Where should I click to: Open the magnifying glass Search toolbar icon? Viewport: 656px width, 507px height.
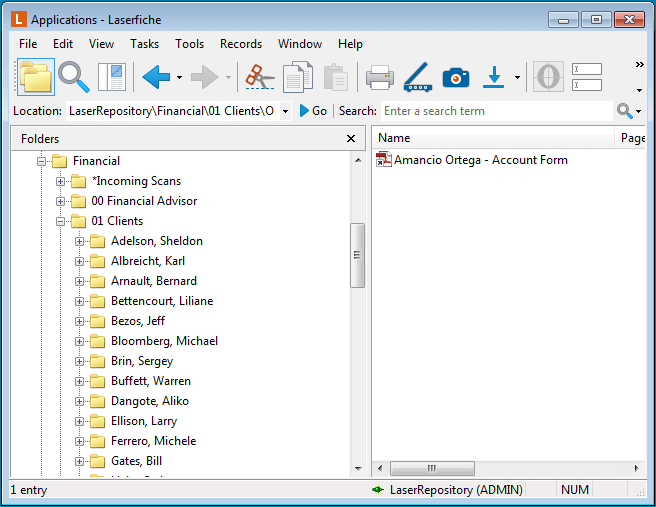point(74,77)
